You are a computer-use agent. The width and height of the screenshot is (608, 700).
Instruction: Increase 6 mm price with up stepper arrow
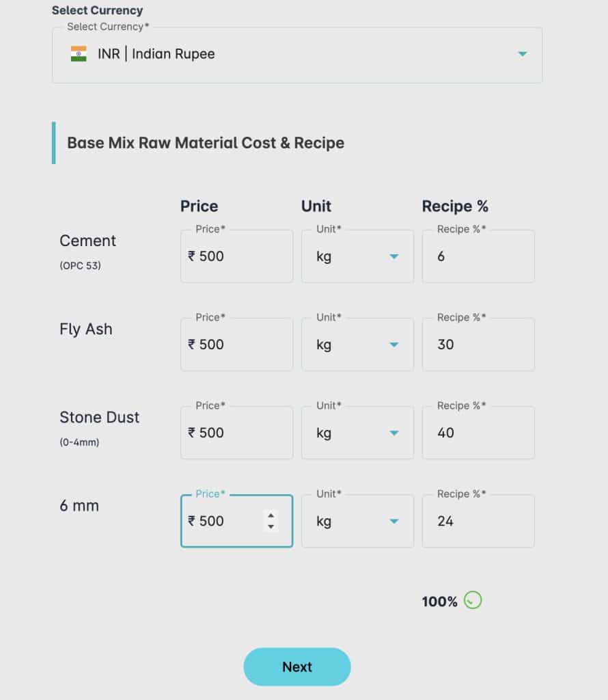[x=271, y=515]
